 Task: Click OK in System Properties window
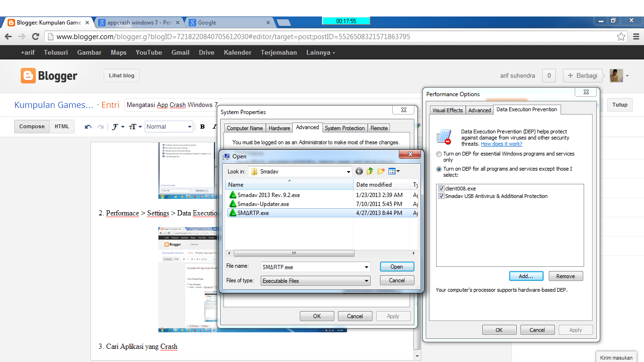[x=317, y=316]
